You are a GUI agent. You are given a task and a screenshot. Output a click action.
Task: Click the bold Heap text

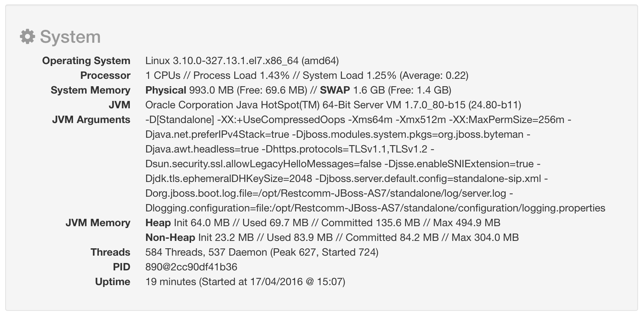pos(158,223)
